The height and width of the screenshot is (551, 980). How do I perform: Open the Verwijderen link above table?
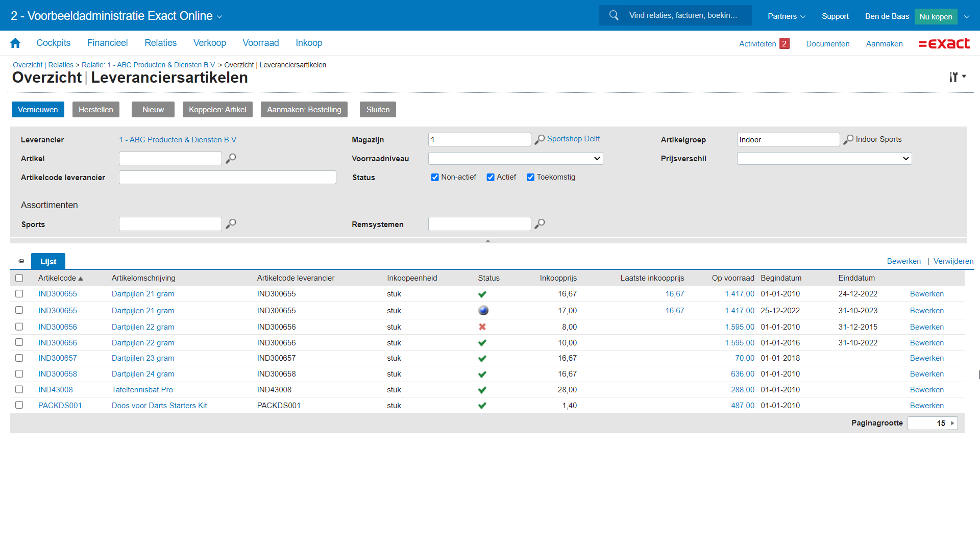(953, 261)
